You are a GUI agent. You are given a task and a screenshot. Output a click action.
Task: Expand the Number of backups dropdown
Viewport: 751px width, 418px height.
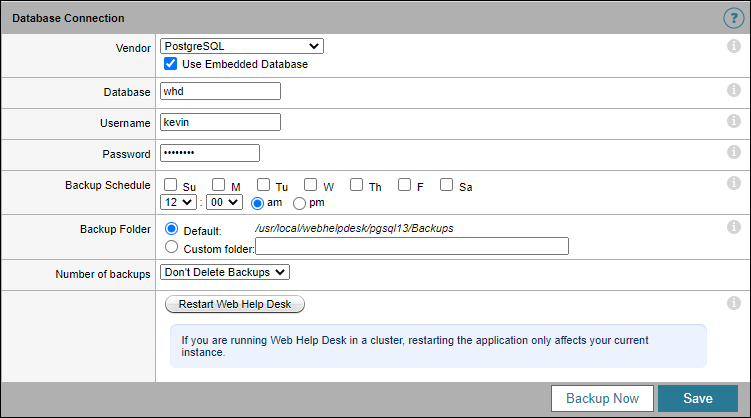(225, 272)
